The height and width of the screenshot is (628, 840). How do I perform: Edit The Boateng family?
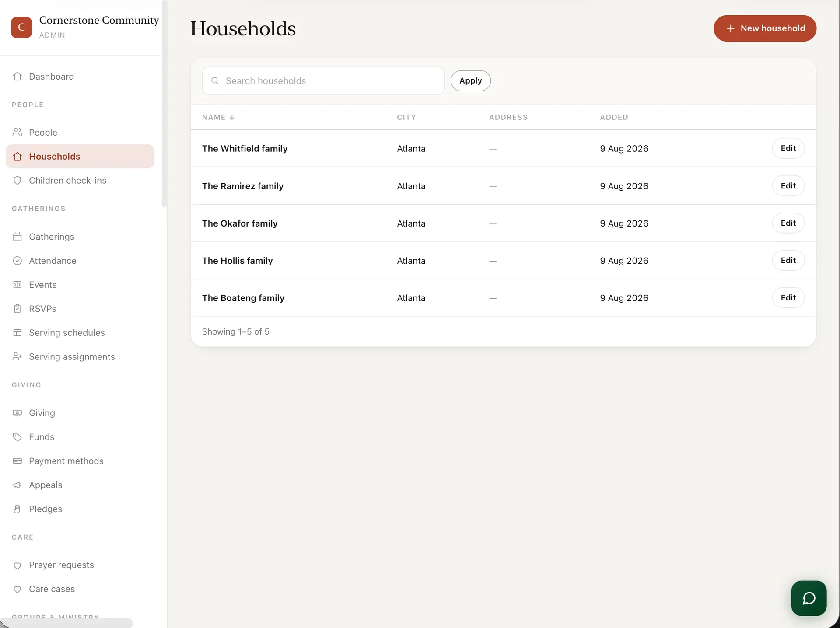tap(788, 297)
